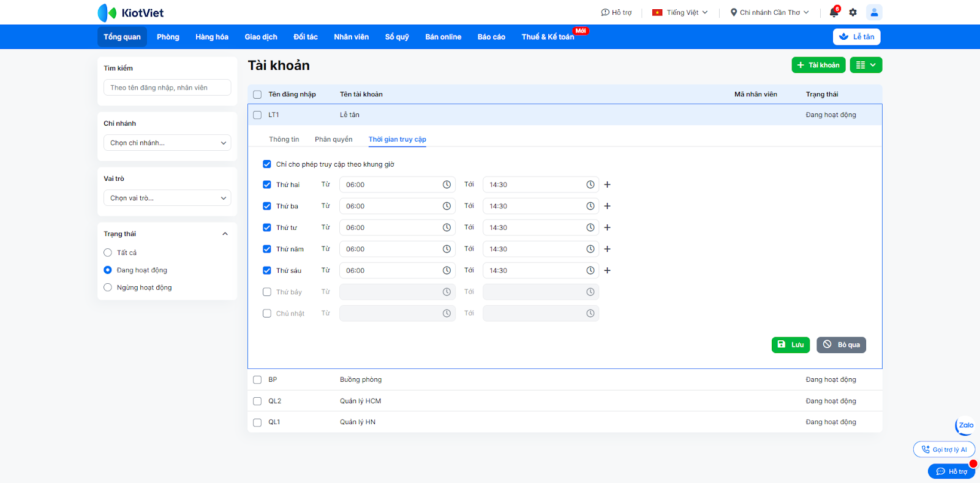Switch to the Phân quyền tab
Screen dimensions: 980x483
[333, 139]
